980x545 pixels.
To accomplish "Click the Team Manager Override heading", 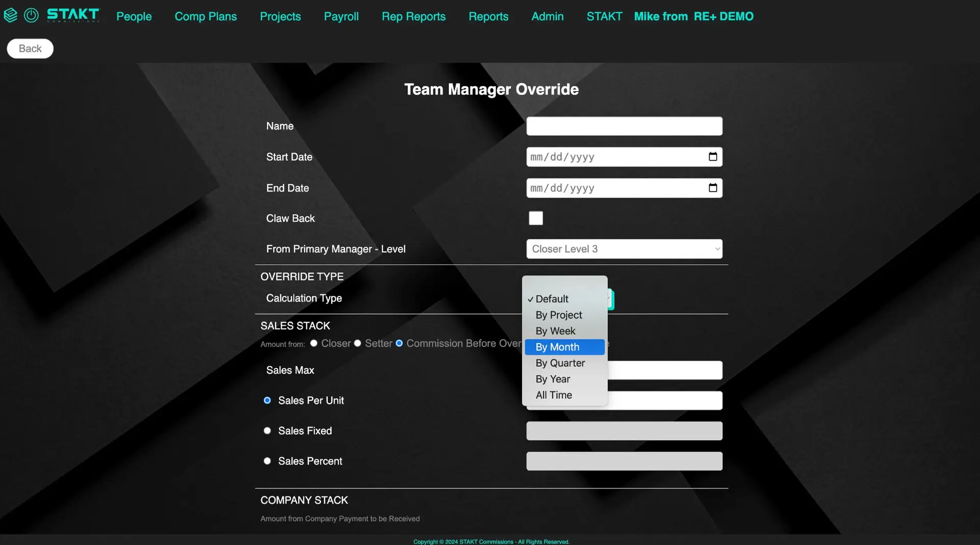I will [491, 89].
